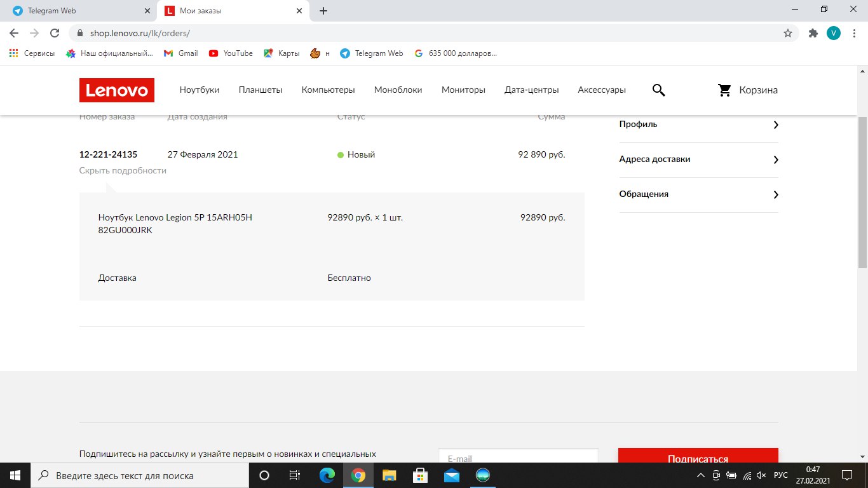Launch Microsoft Edge from the taskbar
This screenshot has width=868, height=488.
pyautogui.click(x=327, y=475)
